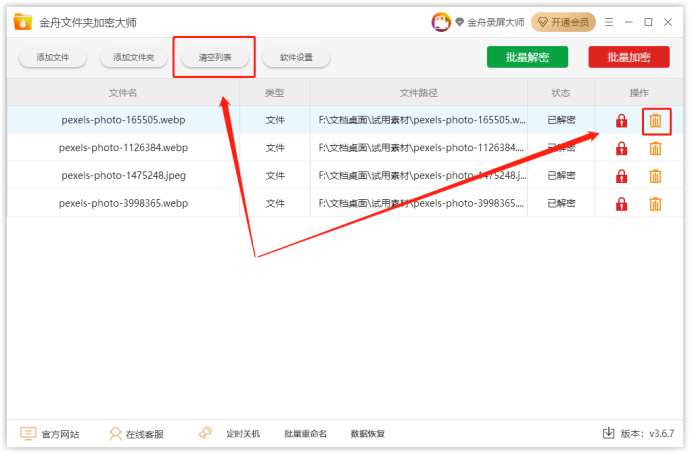Click the file path of pexels-photo-3998365

[x=421, y=203]
